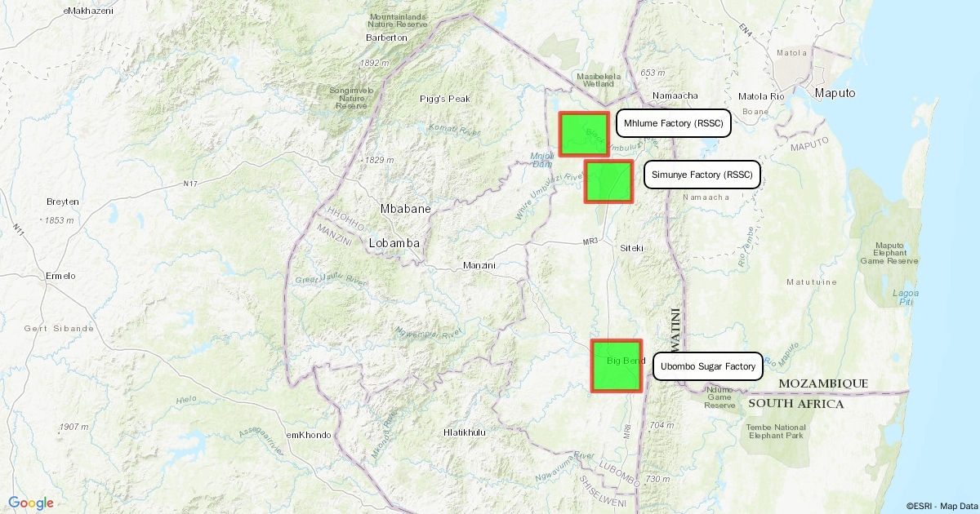This screenshot has width=980, height=514.
Task: Select the Maputo city label
Action: [x=835, y=93]
